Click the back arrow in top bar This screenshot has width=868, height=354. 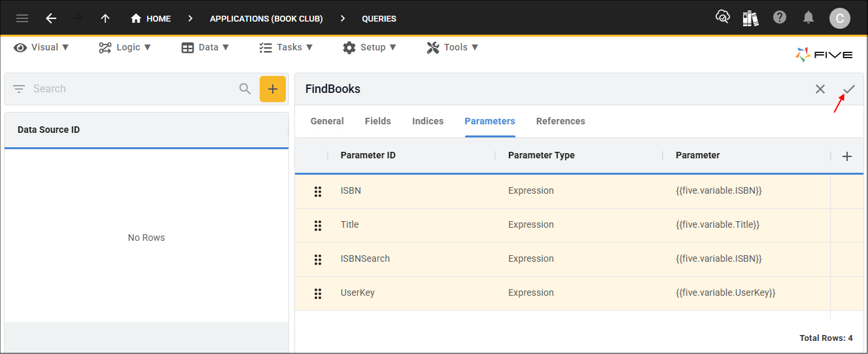pos(51,18)
